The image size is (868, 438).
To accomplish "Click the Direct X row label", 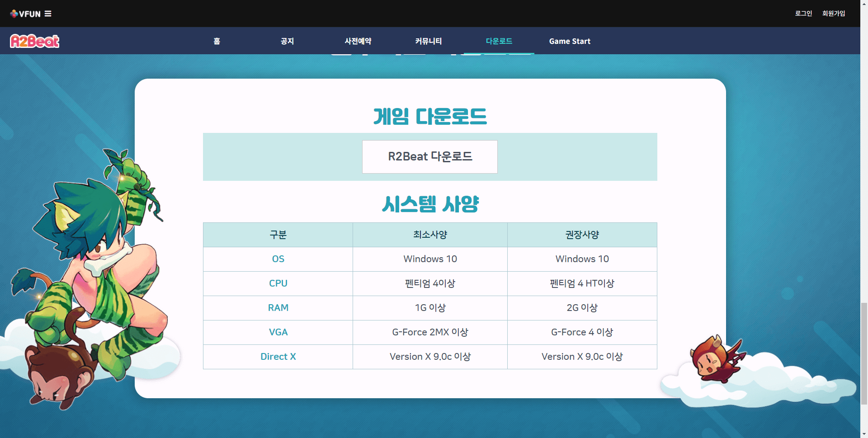I will pos(278,357).
